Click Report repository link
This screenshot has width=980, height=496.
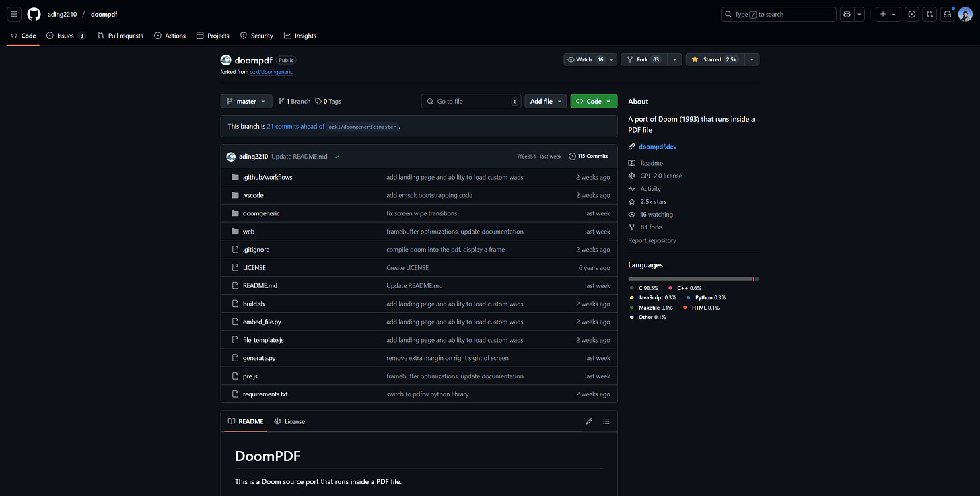pos(652,240)
